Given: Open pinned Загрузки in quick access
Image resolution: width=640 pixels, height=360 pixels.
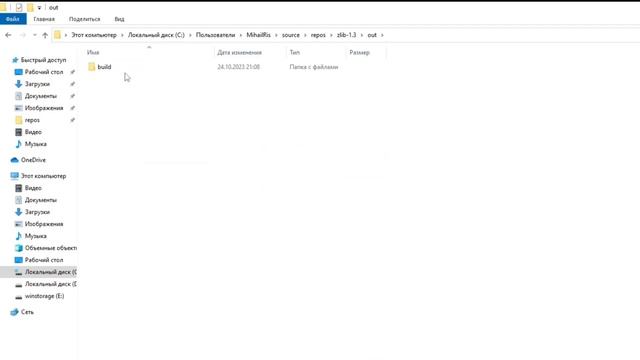Looking at the screenshot, I should [x=37, y=84].
